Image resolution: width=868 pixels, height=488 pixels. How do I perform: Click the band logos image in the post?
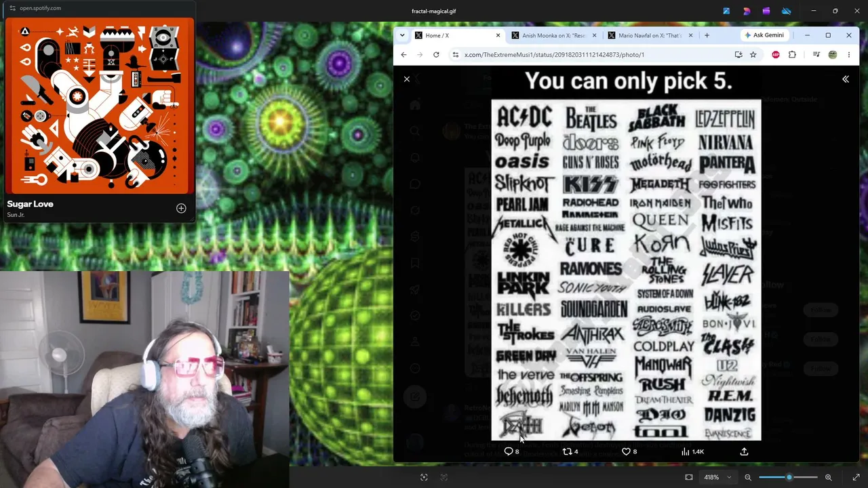(x=626, y=255)
